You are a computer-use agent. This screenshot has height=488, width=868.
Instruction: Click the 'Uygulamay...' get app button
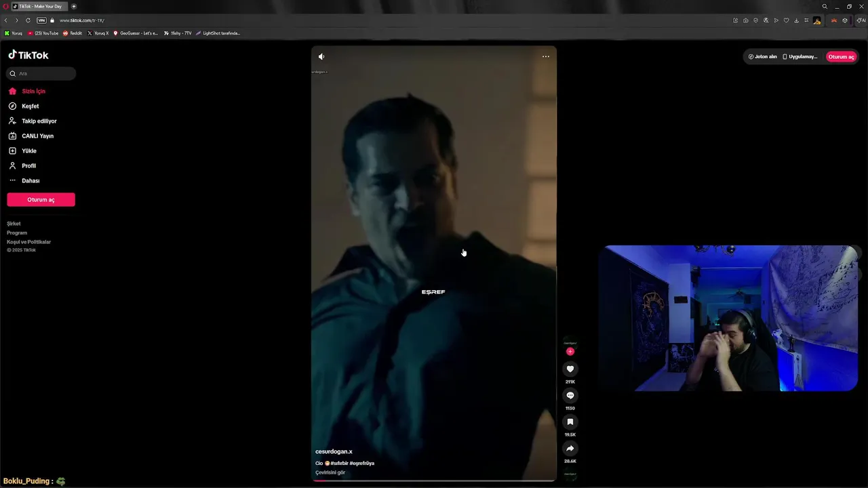[800, 56]
